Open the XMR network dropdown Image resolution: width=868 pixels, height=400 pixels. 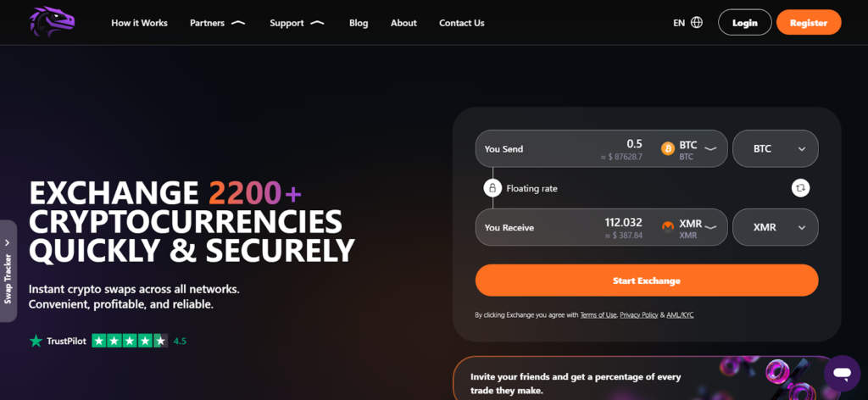pos(775,227)
